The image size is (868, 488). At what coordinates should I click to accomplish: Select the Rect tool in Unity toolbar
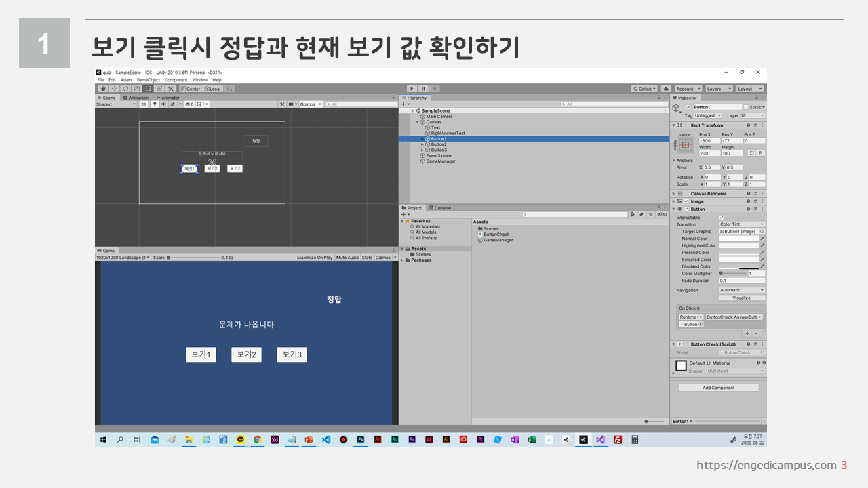pos(148,89)
